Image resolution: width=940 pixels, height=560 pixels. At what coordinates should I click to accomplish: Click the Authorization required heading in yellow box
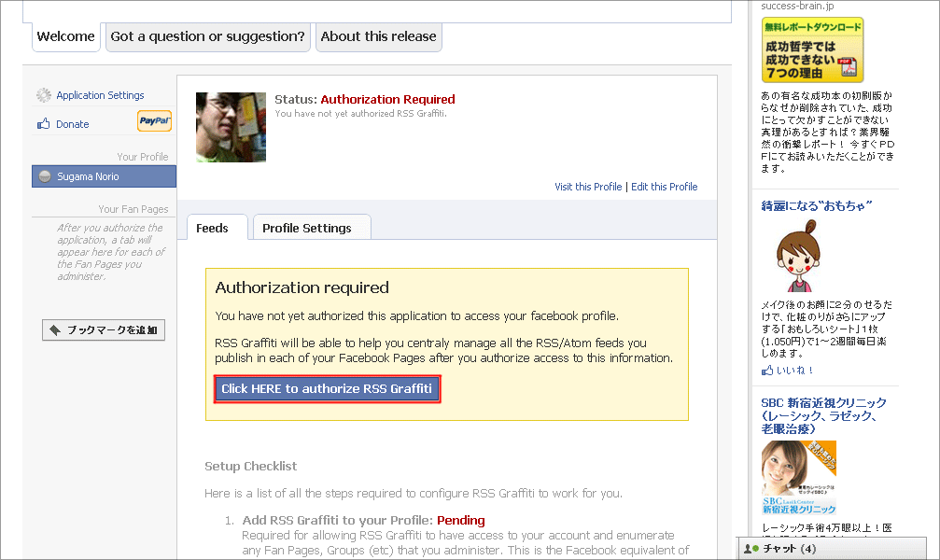tap(302, 287)
